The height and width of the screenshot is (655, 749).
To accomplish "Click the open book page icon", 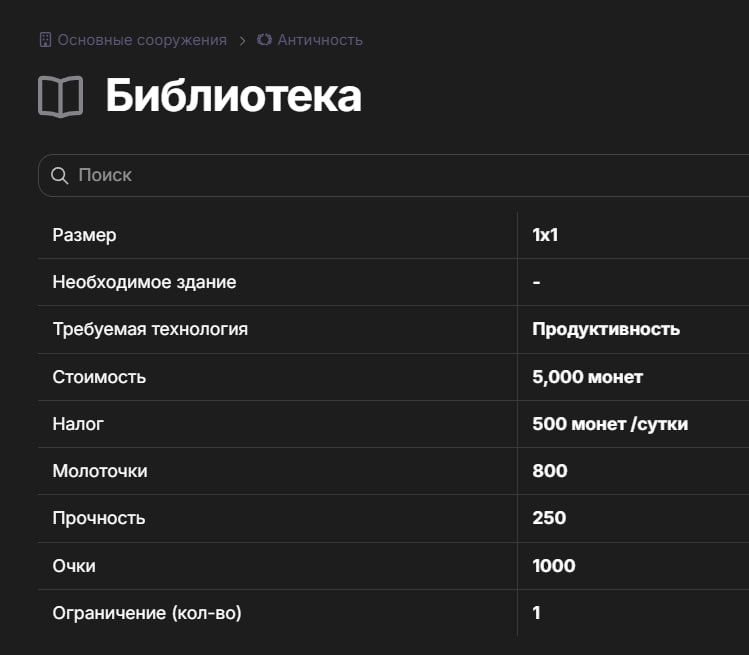I will [60, 96].
